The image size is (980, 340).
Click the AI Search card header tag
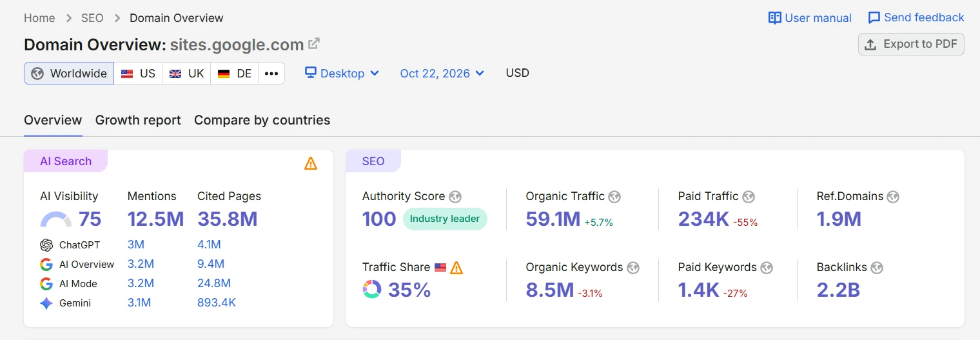pyautogui.click(x=66, y=161)
